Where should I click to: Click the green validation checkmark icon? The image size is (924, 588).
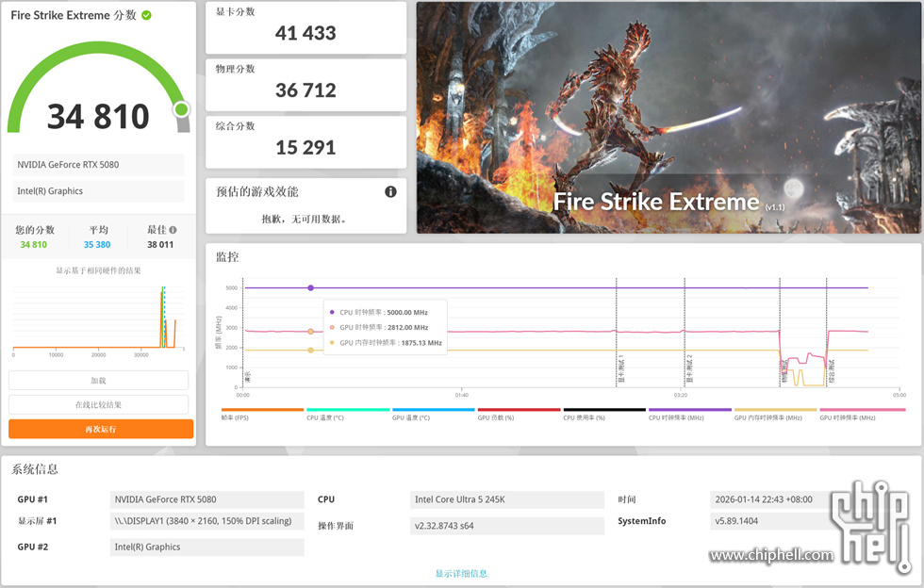146,15
